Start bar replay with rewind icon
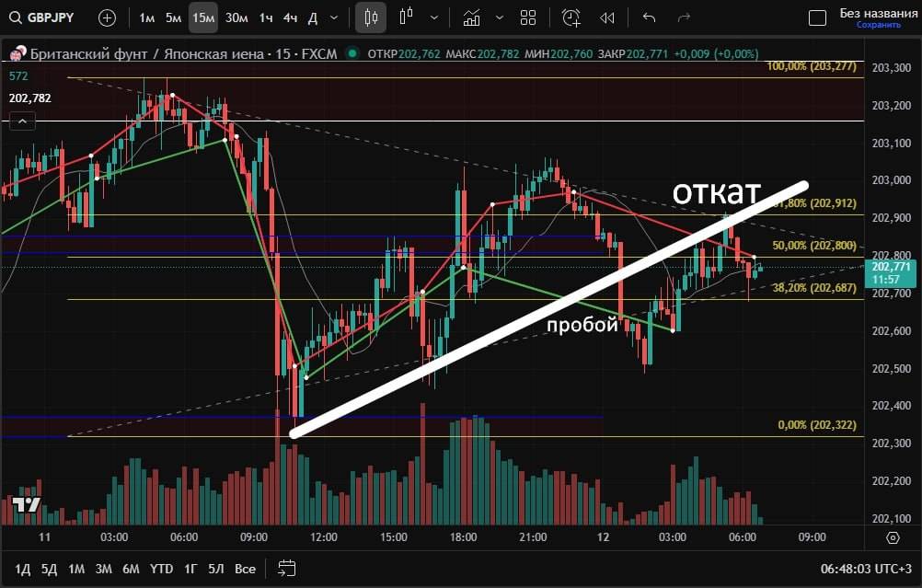 click(607, 17)
